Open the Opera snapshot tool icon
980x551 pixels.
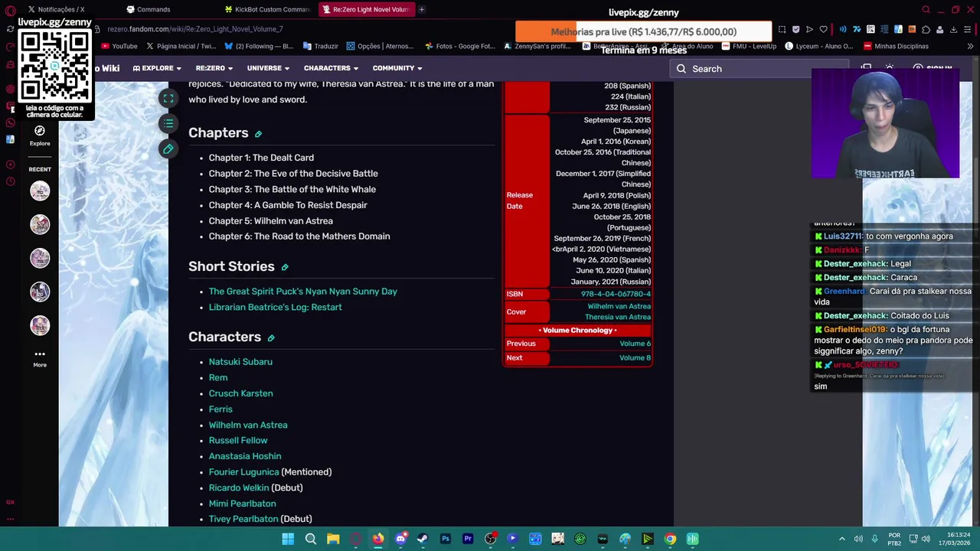pos(782,29)
